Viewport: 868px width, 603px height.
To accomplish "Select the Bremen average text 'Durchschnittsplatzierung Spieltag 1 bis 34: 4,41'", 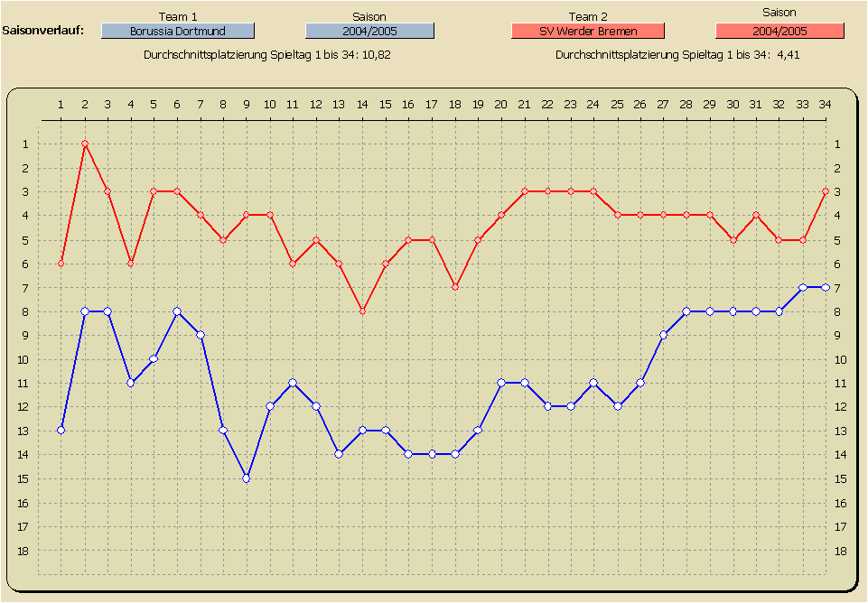I will 677,55.
